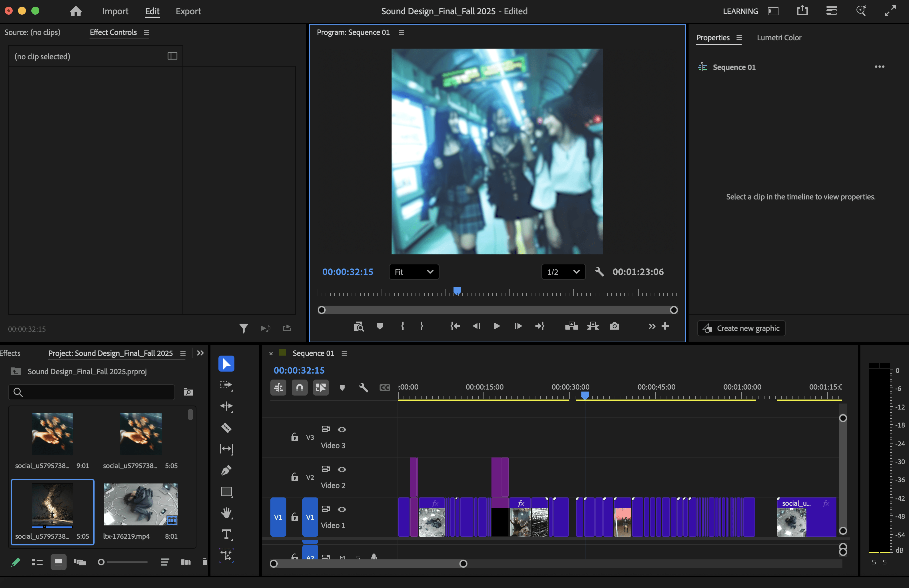Click the Export Frame camera icon
909x588 pixels.
point(614,326)
